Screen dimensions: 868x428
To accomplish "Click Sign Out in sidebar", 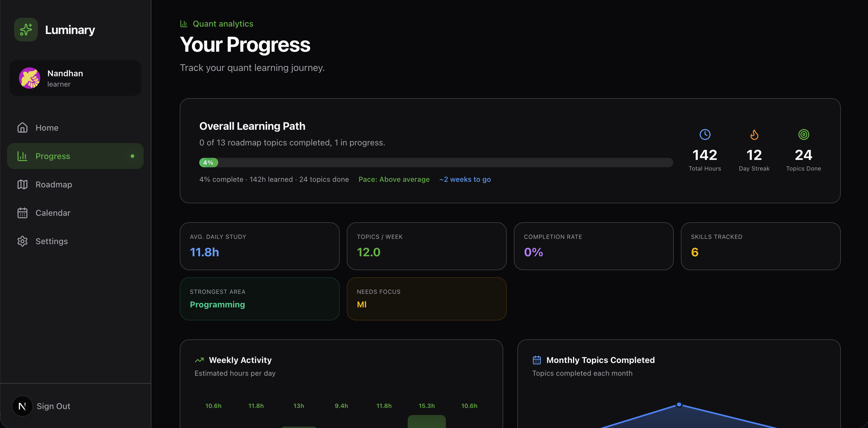I will tap(53, 406).
